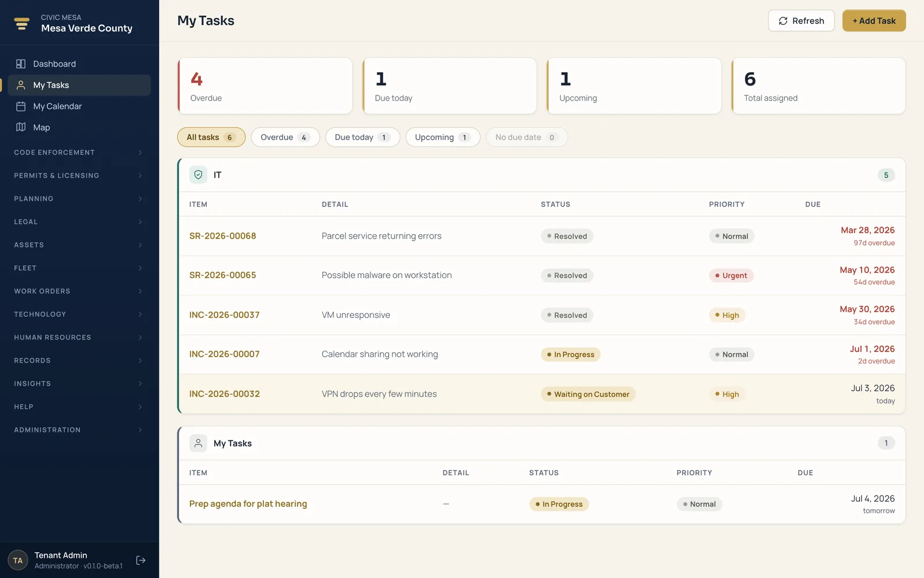The height and width of the screenshot is (578, 924).
Task: Click the Upcoming summary card
Action: 634,86
